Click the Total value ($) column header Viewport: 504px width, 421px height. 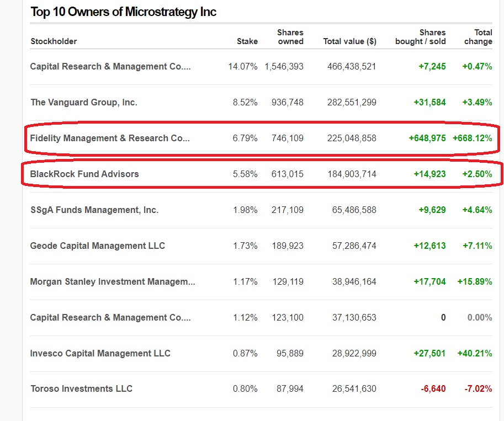[350, 41]
